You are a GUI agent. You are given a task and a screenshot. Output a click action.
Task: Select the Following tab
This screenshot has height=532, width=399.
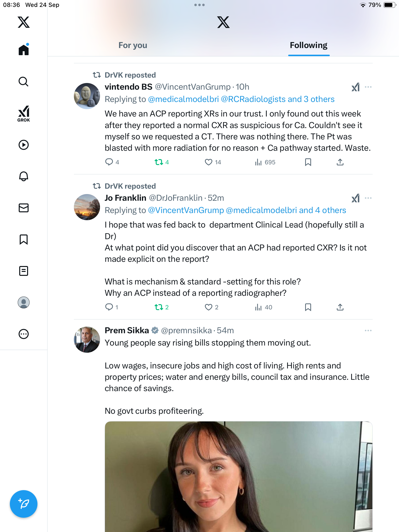tap(309, 45)
